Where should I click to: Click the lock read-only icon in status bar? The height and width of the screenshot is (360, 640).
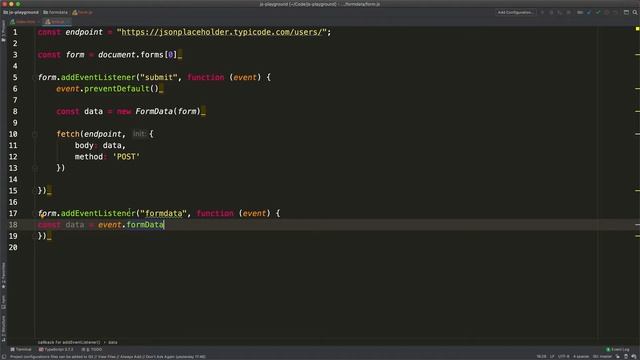pyautogui.click(x=618, y=357)
